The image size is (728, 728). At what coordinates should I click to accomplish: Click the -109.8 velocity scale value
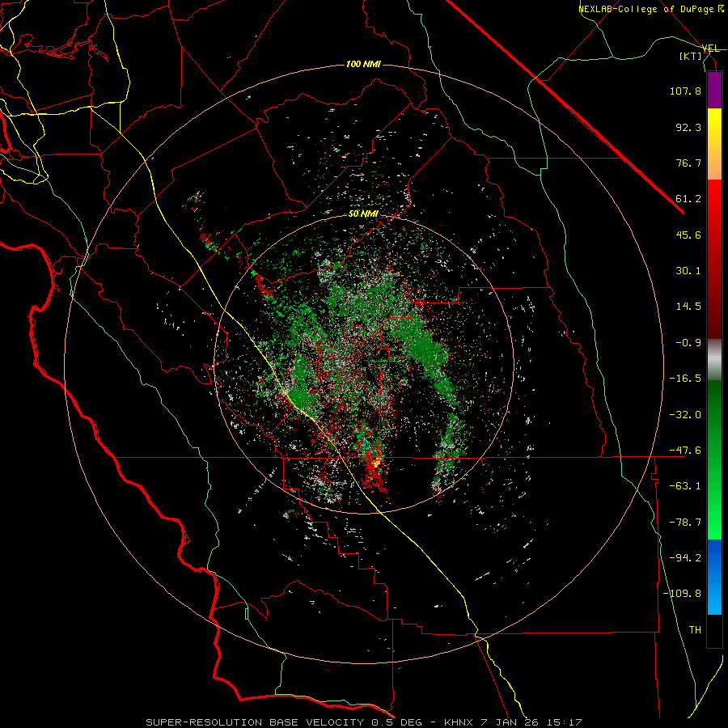pyautogui.click(x=683, y=594)
